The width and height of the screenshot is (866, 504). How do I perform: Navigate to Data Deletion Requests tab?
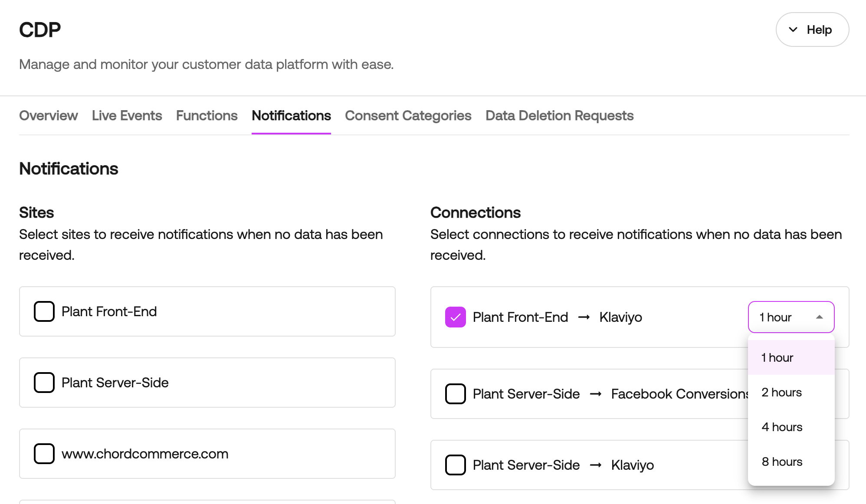point(559,115)
